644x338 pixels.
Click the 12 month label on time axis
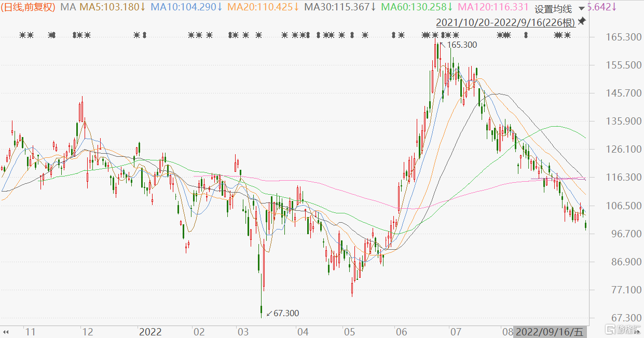click(x=88, y=331)
